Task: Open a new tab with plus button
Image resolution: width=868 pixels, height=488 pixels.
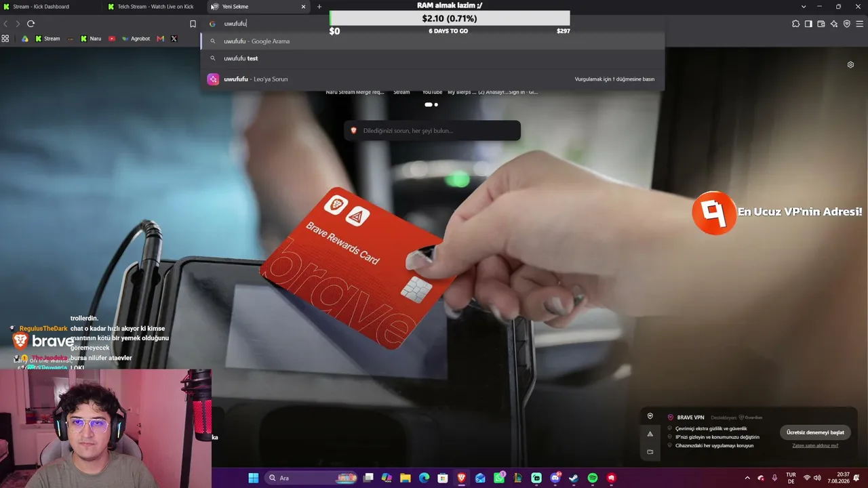Action: click(319, 7)
